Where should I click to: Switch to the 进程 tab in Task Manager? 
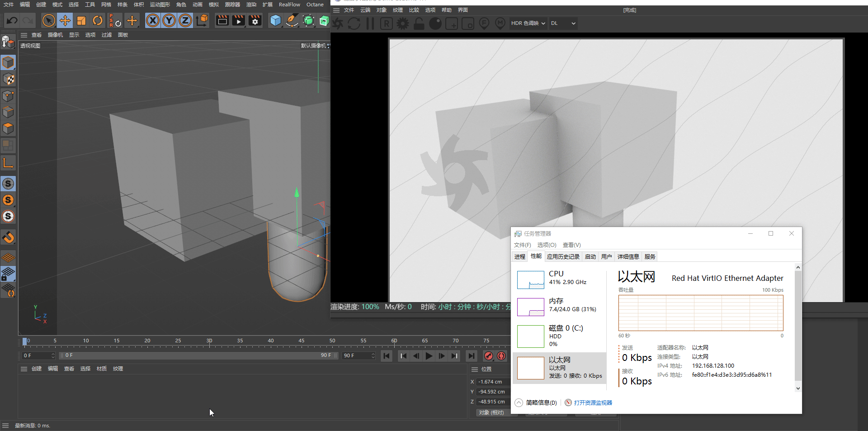pos(519,256)
